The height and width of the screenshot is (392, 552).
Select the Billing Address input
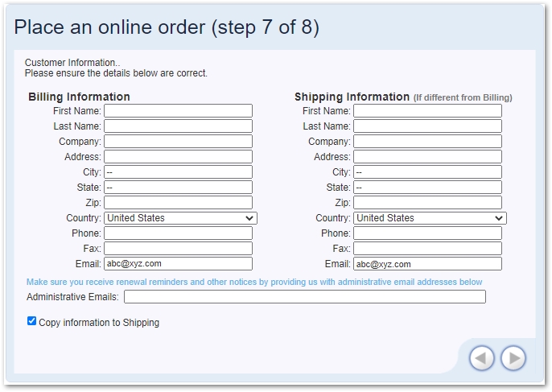178,157
